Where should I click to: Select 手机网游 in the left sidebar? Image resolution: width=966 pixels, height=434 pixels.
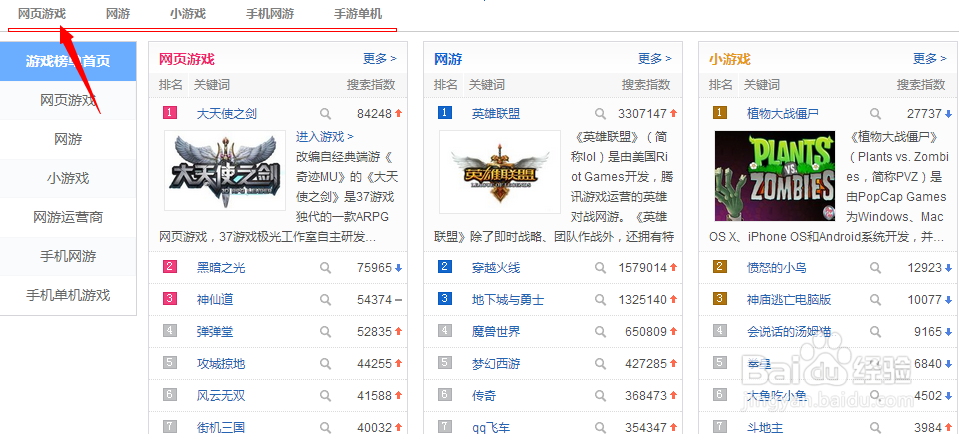[68, 256]
